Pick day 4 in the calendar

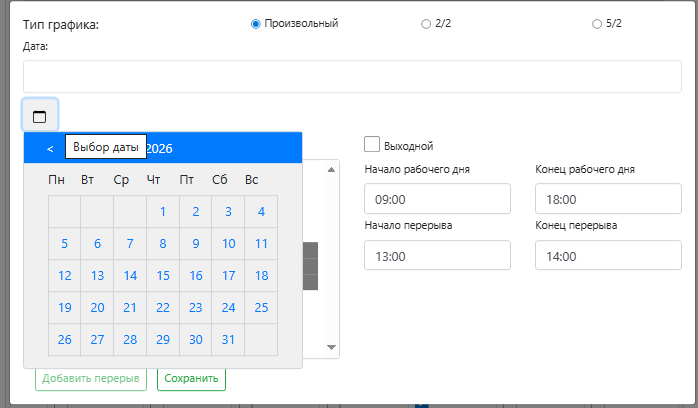point(261,211)
